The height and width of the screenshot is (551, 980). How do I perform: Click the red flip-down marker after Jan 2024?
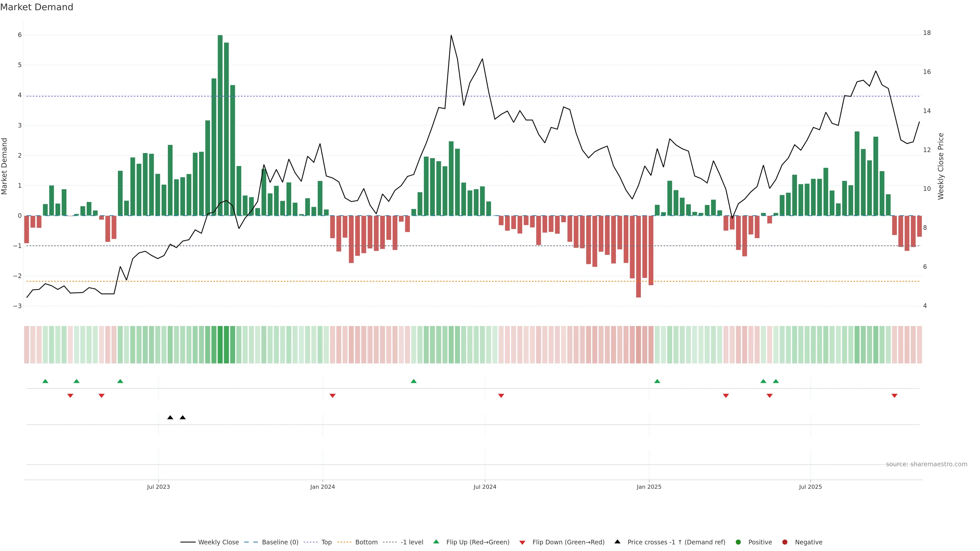click(333, 396)
